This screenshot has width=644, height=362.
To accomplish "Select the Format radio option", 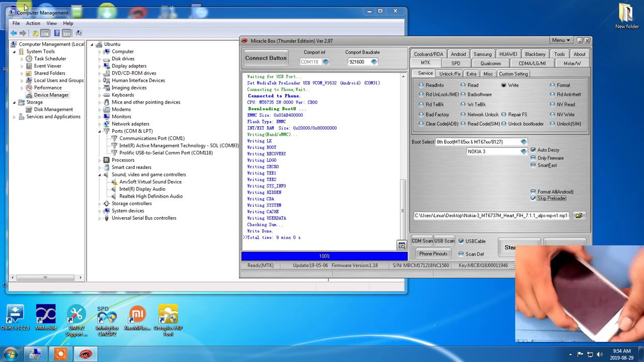I will [x=552, y=85].
